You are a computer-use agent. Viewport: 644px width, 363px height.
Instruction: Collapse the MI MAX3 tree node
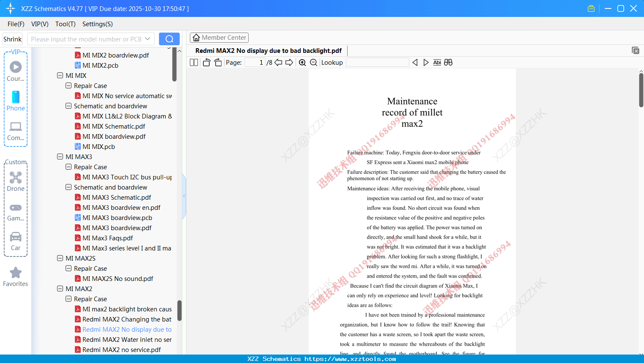click(x=60, y=157)
